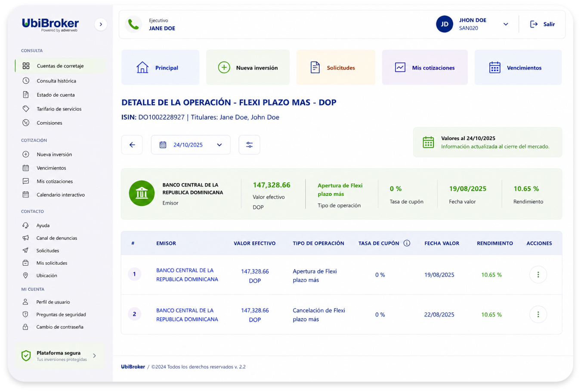
Task: Select Cuentas de corretaje in sidebar
Action: pyautogui.click(x=60, y=66)
